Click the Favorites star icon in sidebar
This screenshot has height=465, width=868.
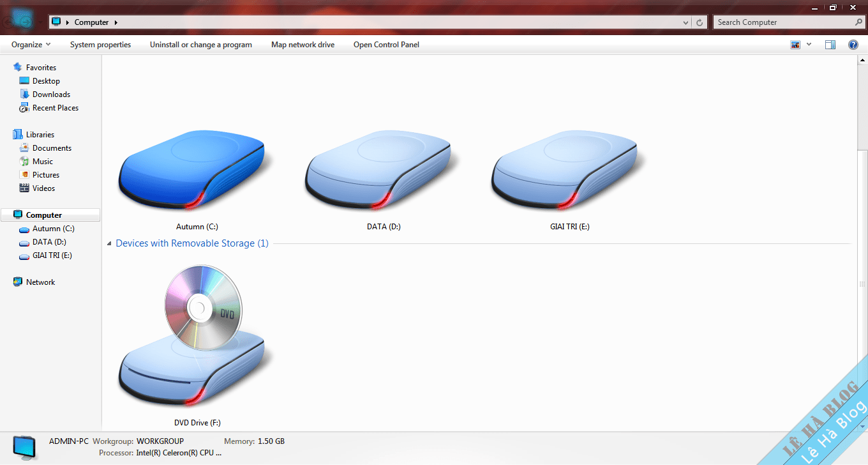18,67
